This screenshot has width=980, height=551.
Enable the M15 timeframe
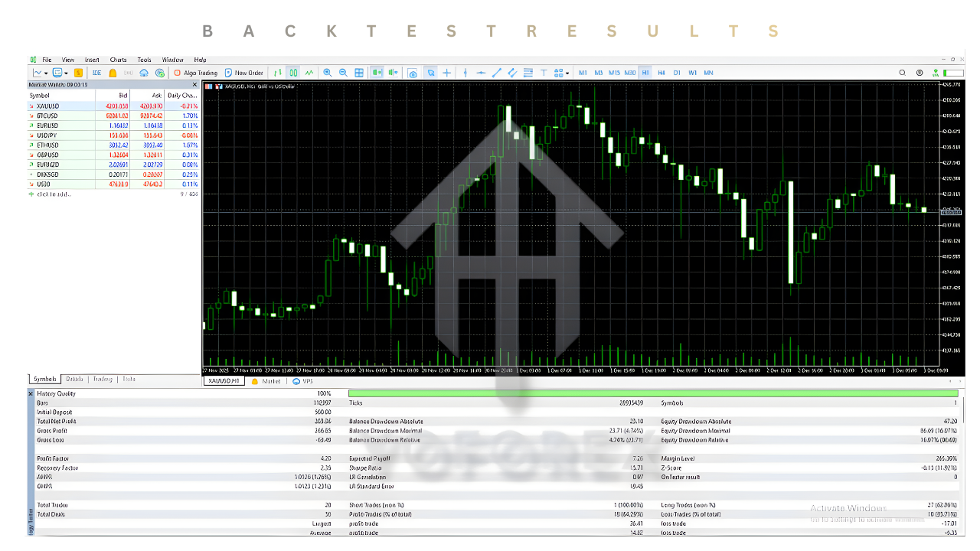(614, 73)
